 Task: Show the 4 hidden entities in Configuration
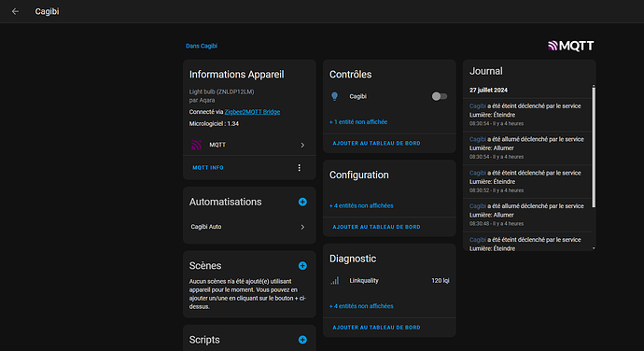(361, 205)
